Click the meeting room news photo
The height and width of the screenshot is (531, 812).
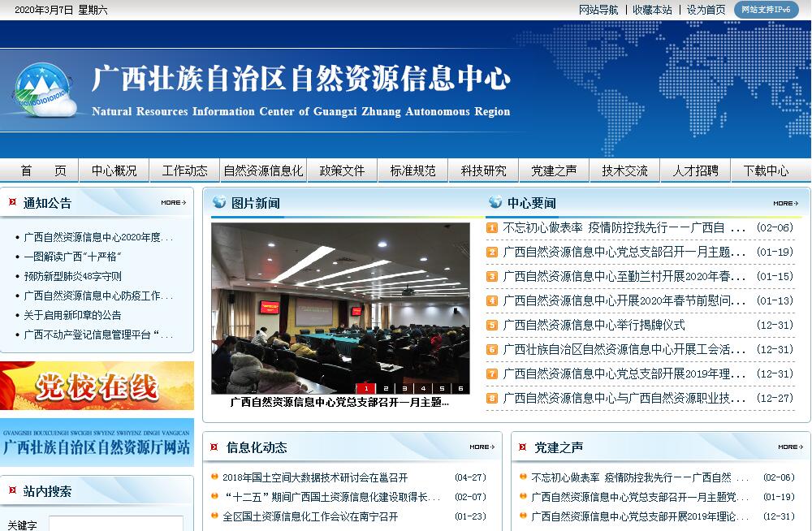click(340, 304)
